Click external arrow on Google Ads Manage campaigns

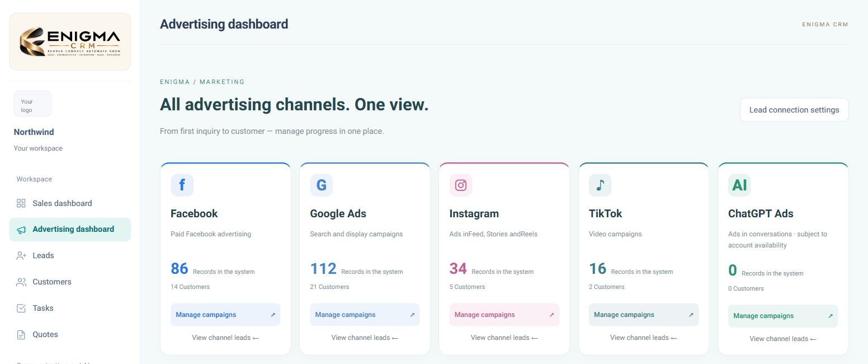point(412,315)
